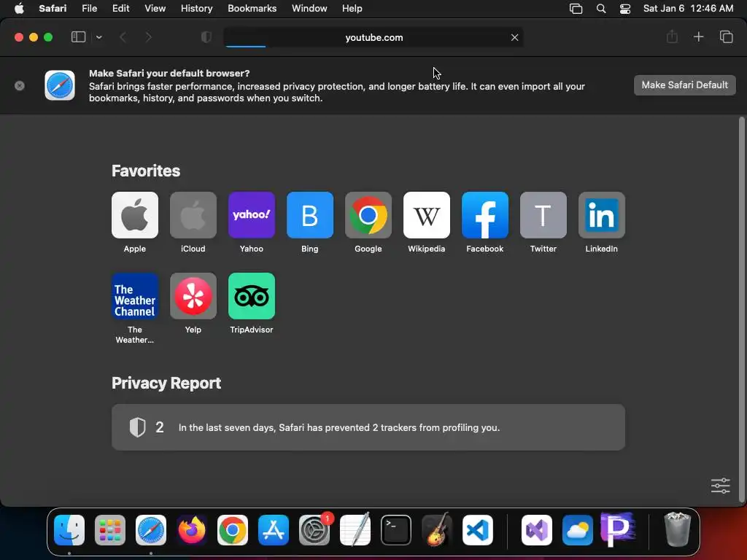Screen dimensions: 747x560
Task: Open TextEdit from the Dock
Action: click(x=355, y=530)
